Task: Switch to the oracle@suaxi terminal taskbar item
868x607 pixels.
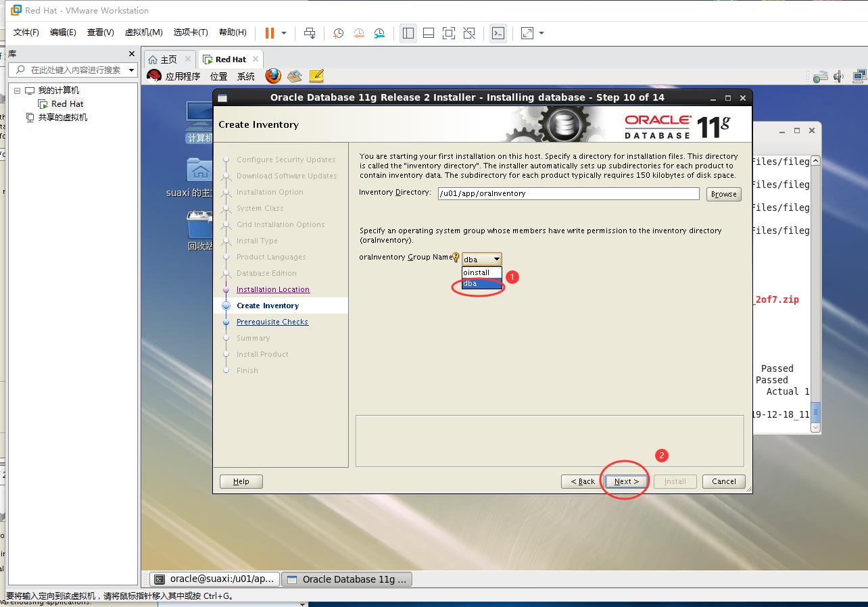Action: click(x=214, y=579)
